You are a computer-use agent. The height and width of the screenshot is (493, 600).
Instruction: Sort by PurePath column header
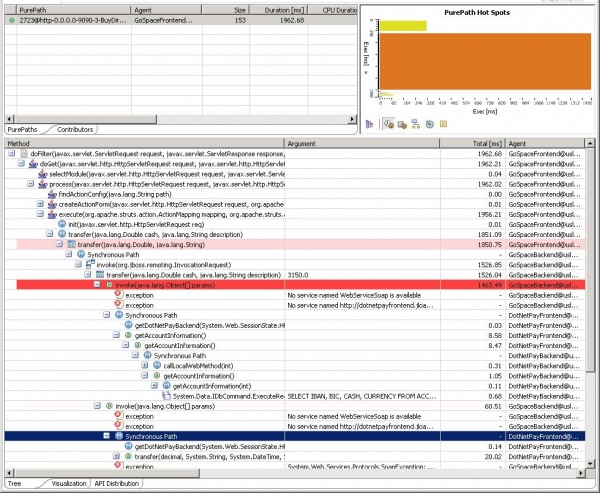[x=73, y=10]
